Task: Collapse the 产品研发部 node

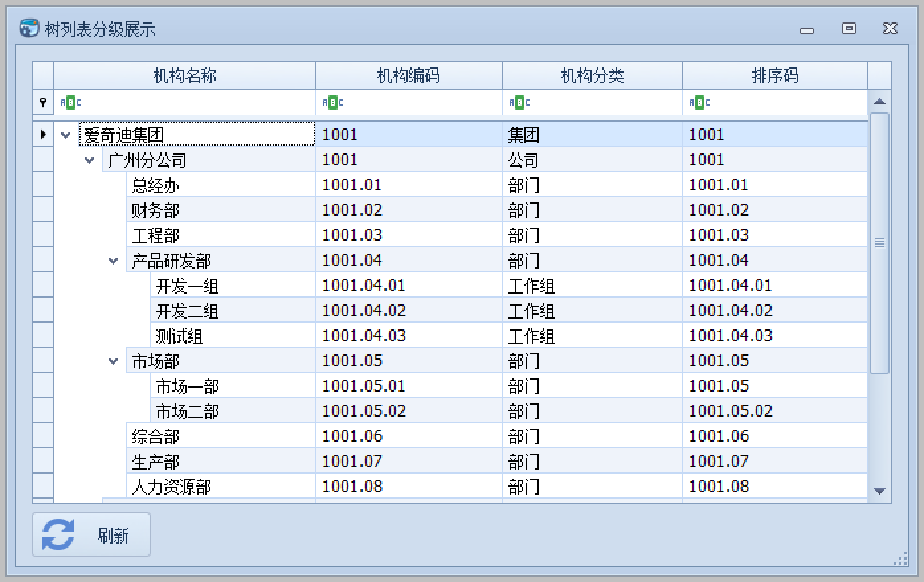Action: tap(113, 261)
